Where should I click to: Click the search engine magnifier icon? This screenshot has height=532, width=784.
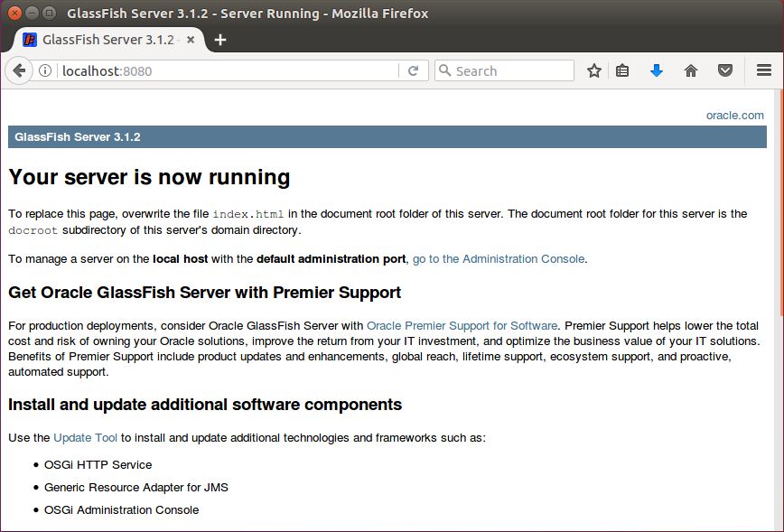(x=444, y=70)
